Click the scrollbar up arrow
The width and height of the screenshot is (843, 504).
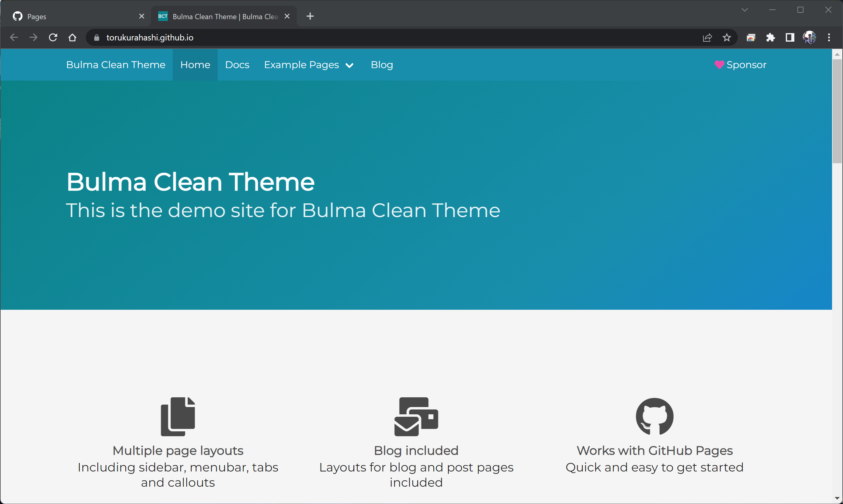[837, 54]
